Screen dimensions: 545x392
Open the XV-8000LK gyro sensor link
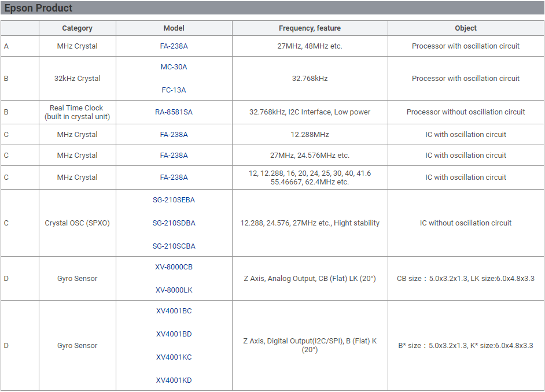(x=174, y=290)
